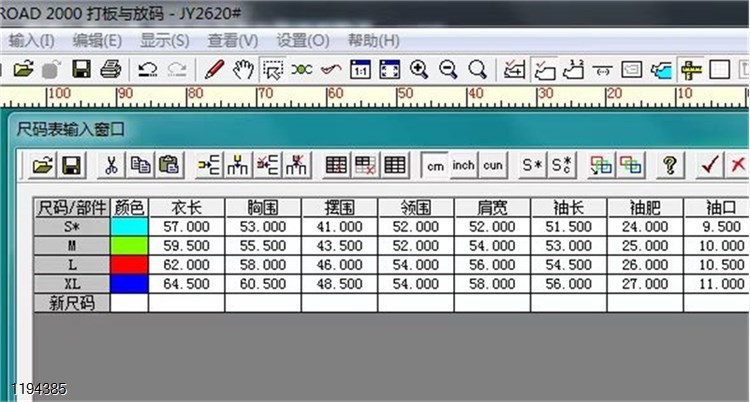Select the red pencil drawing tool
Viewport: 750px width, 402px height.
point(213,69)
